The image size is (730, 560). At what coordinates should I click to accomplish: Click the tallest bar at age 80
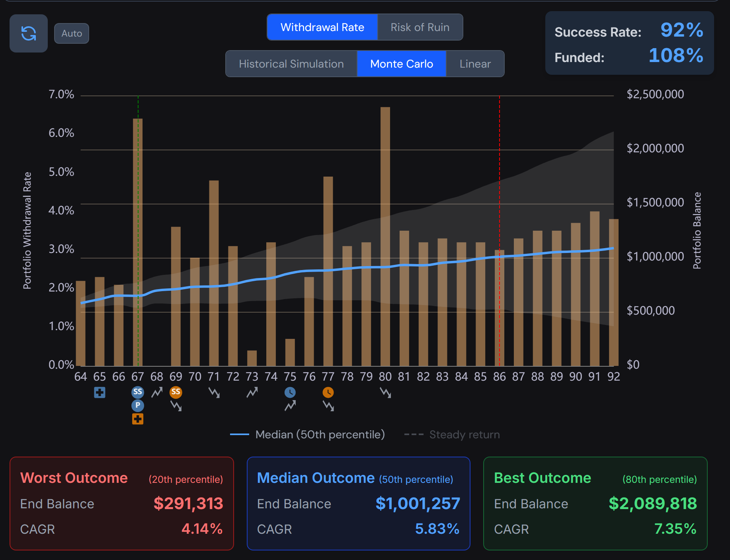[385, 236]
